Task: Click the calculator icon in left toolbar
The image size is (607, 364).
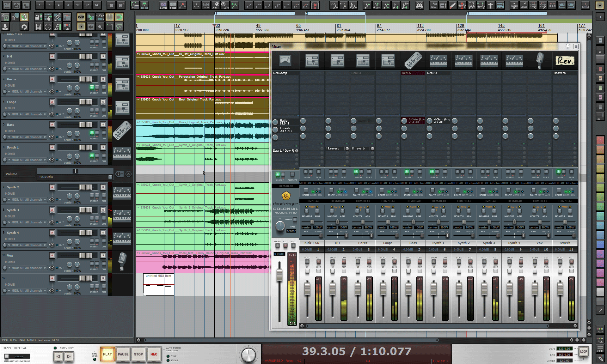Action: [x=39, y=27]
